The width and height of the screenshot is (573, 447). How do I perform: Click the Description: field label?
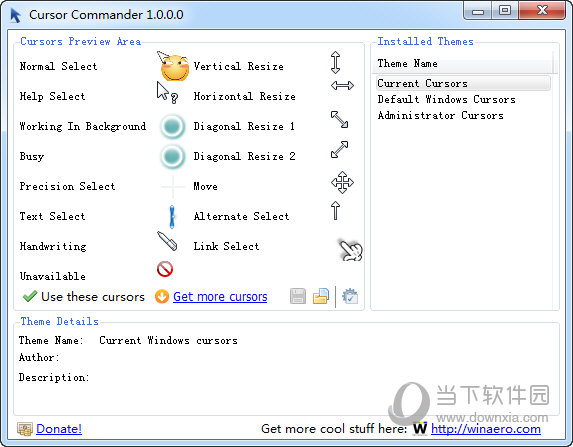54,377
